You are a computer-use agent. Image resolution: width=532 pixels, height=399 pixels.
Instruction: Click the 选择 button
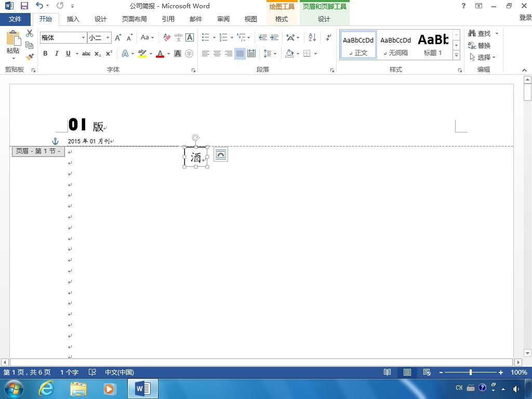pos(482,57)
